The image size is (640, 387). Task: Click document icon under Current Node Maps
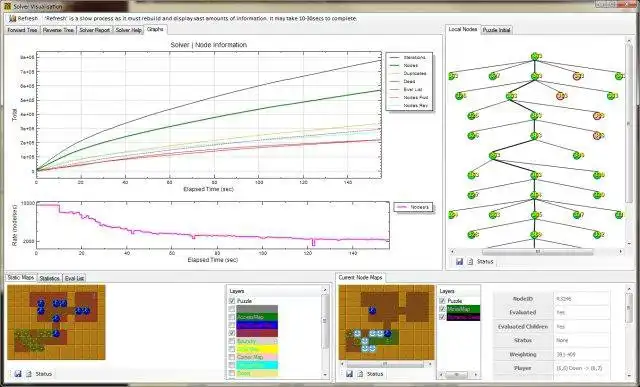[x=360, y=374]
